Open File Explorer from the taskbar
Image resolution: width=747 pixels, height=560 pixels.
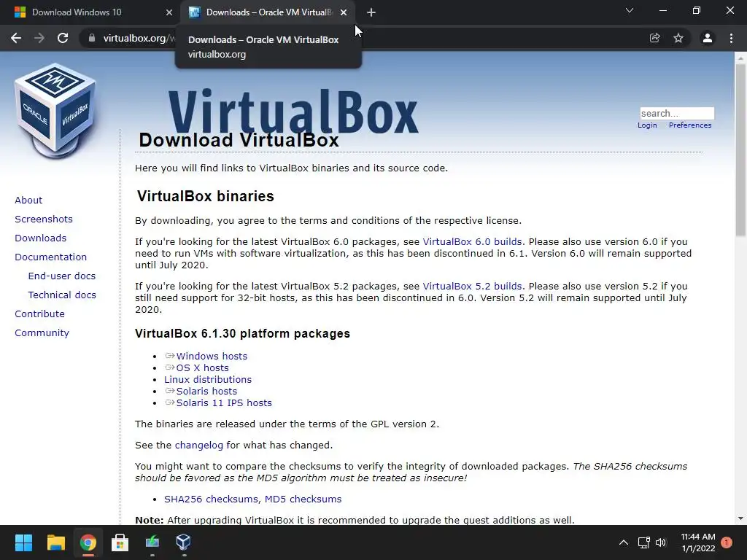tap(55, 542)
